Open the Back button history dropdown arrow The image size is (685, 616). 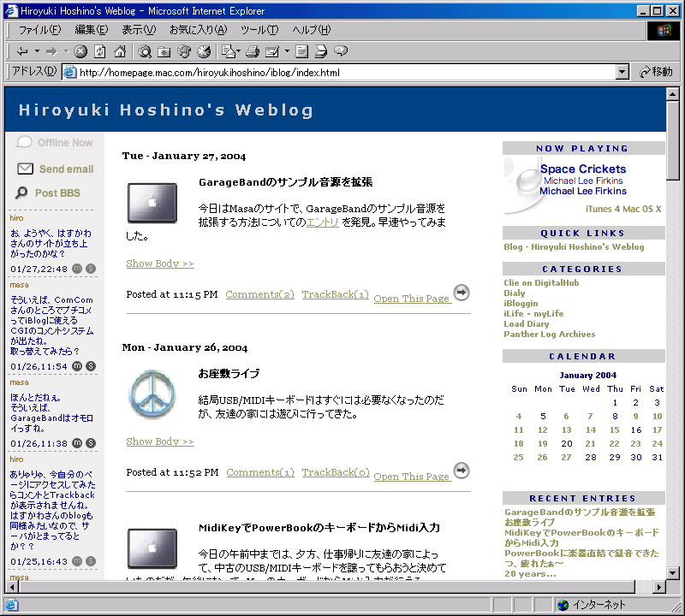[x=37, y=51]
